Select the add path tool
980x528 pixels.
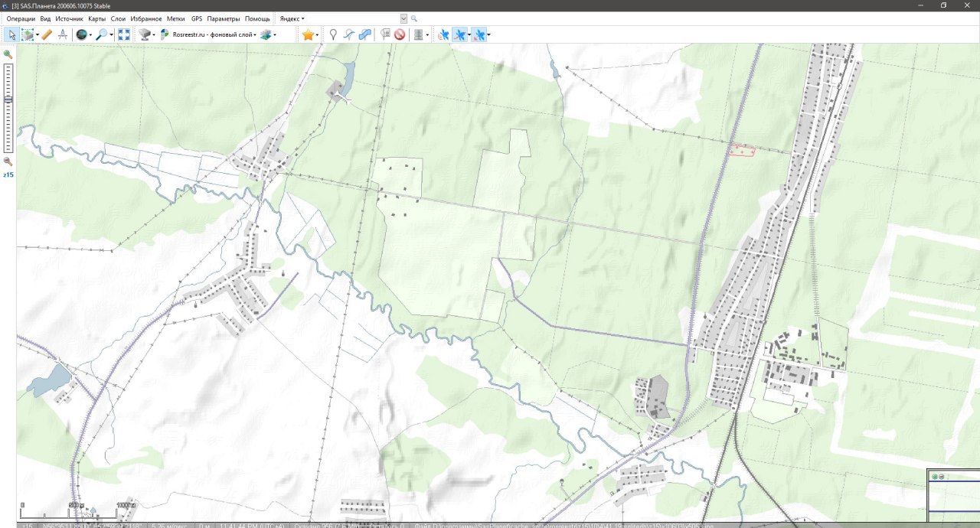(349, 34)
